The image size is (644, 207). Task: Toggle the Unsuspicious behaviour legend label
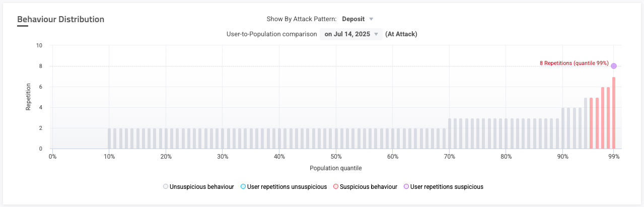201,187
